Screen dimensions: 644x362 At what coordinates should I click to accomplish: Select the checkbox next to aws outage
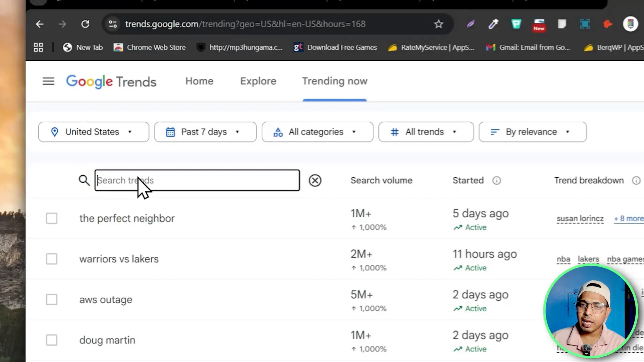pos(52,299)
